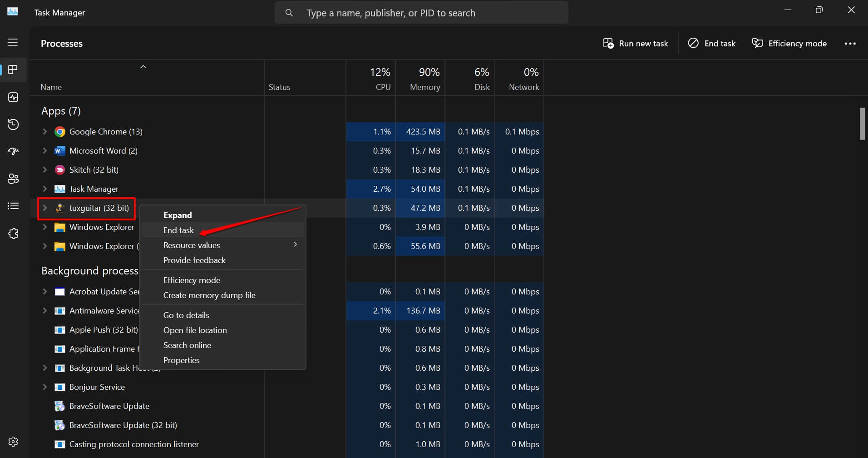This screenshot has height=458, width=868.
Task: Open the hamburger navigation menu
Action: click(13, 42)
